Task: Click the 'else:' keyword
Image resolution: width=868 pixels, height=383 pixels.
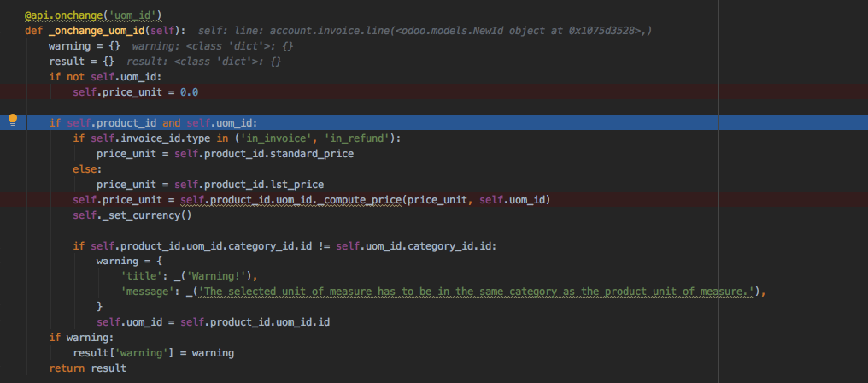Action: click(87, 169)
